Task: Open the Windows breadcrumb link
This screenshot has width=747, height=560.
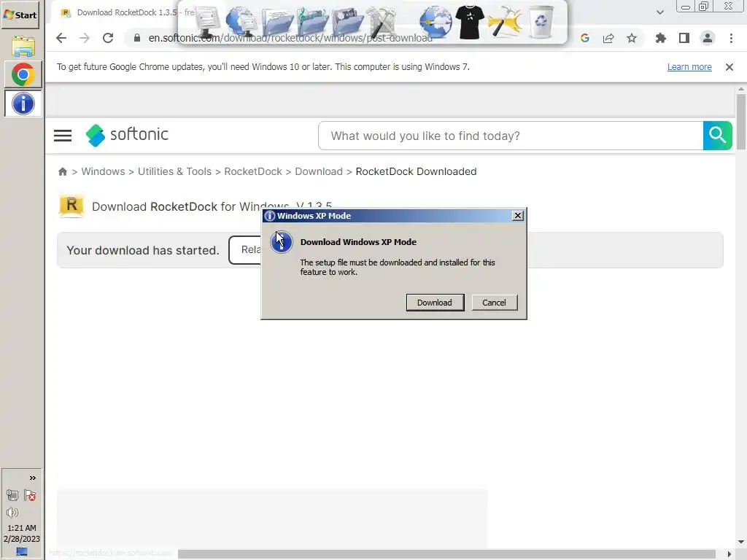Action: click(x=103, y=171)
